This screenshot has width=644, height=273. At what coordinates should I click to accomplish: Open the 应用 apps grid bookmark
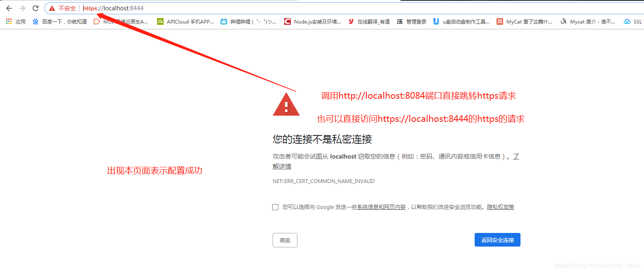coord(16,21)
